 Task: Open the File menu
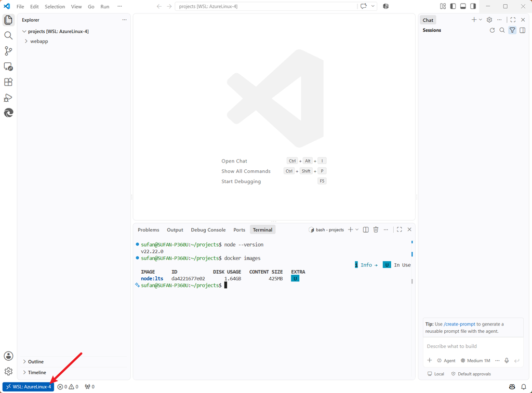click(20, 6)
